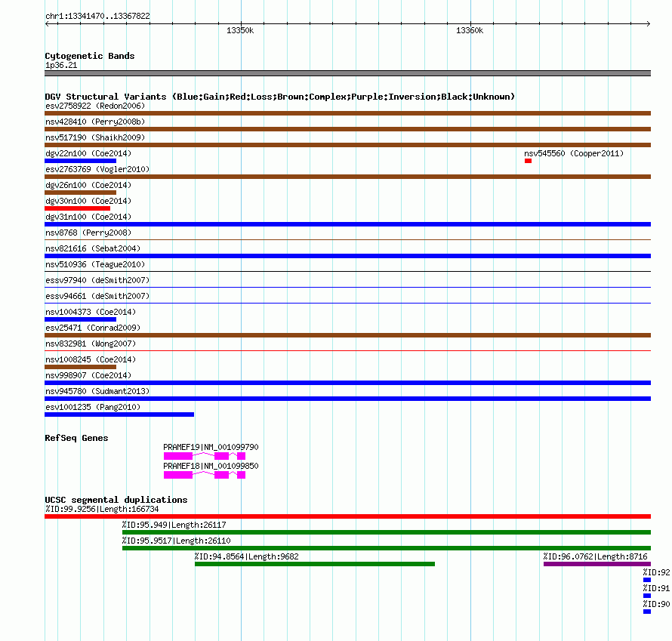
Task: Click the small blue %ID:92 duplication marker
Action: (647, 580)
